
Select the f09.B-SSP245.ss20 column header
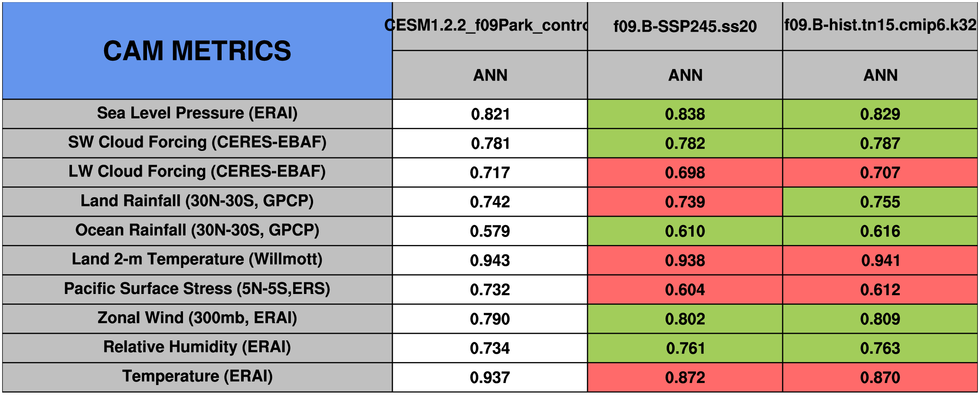coord(685,26)
